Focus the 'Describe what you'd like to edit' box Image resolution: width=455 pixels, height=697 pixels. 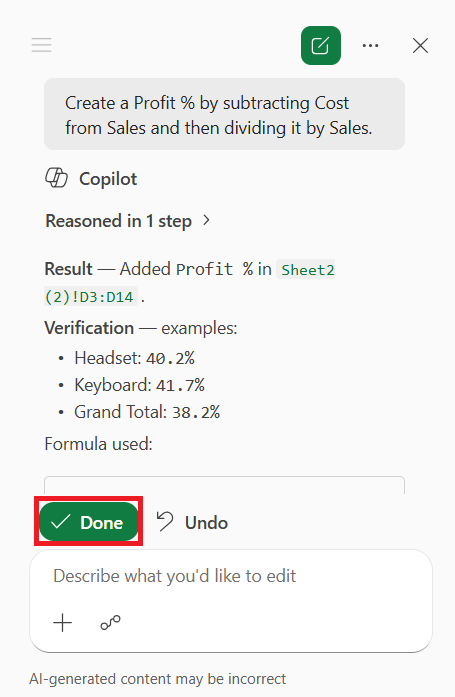point(231,576)
